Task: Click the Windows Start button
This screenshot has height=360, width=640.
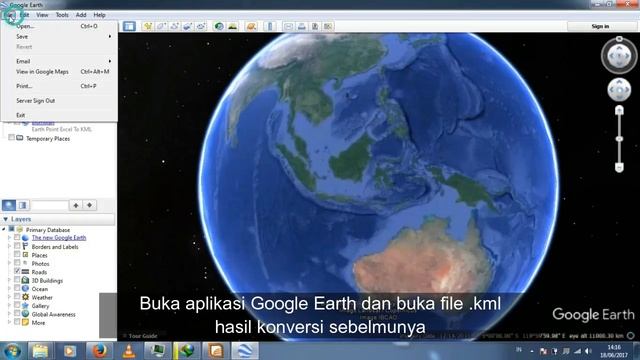Action: pyautogui.click(x=12, y=351)
